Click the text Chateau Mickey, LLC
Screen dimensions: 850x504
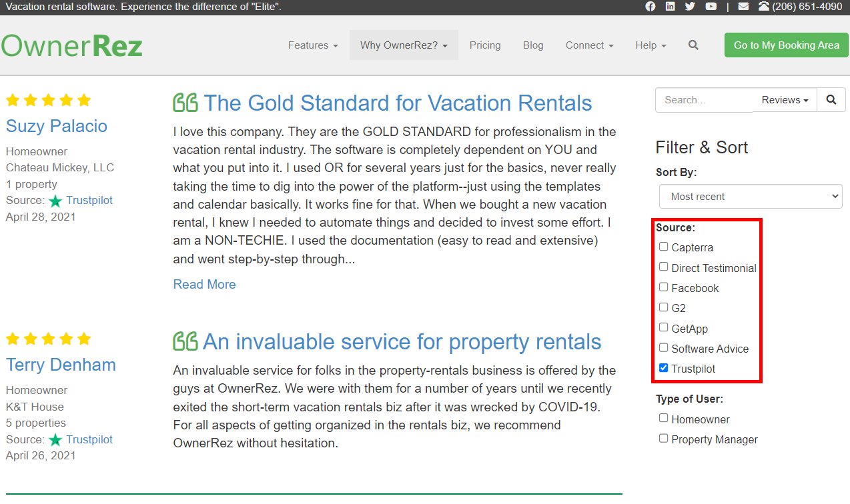(x=60, y=168)
